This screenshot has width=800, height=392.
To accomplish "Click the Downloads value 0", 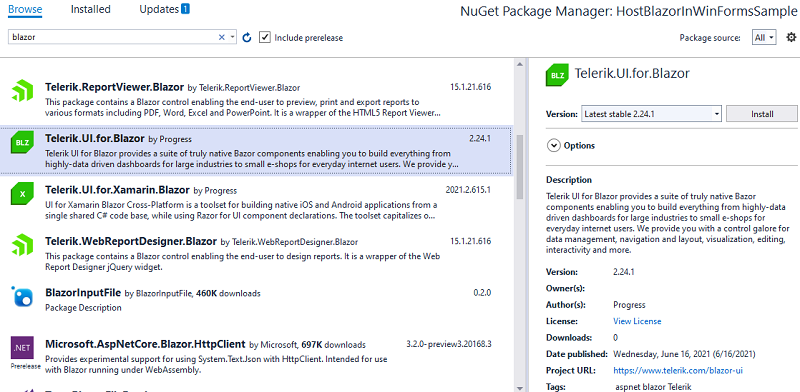I will (x=615, y=337).
